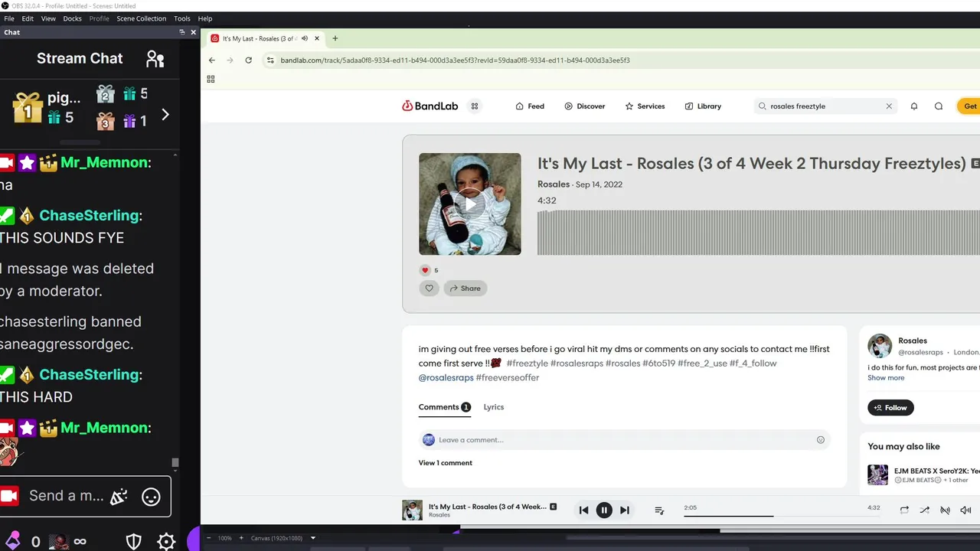Insert emoji in comment field
The image size is (980, 551).
pyautogui.click(x=821, y=440)
